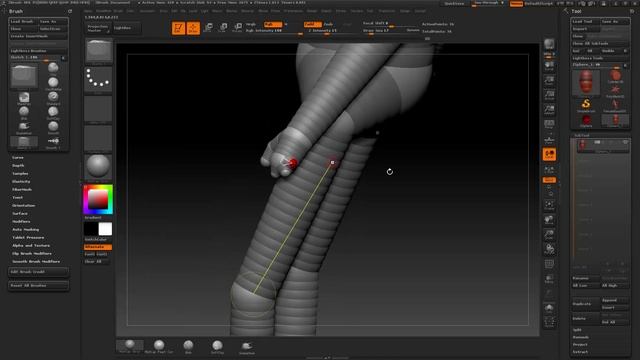
Task: Toggle the Zadd button
Action: coord(312,24)
